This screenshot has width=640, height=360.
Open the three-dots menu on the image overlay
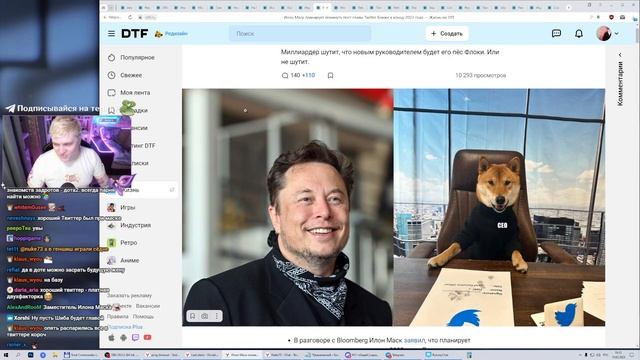pyautogui.click(x=217, y=316)
